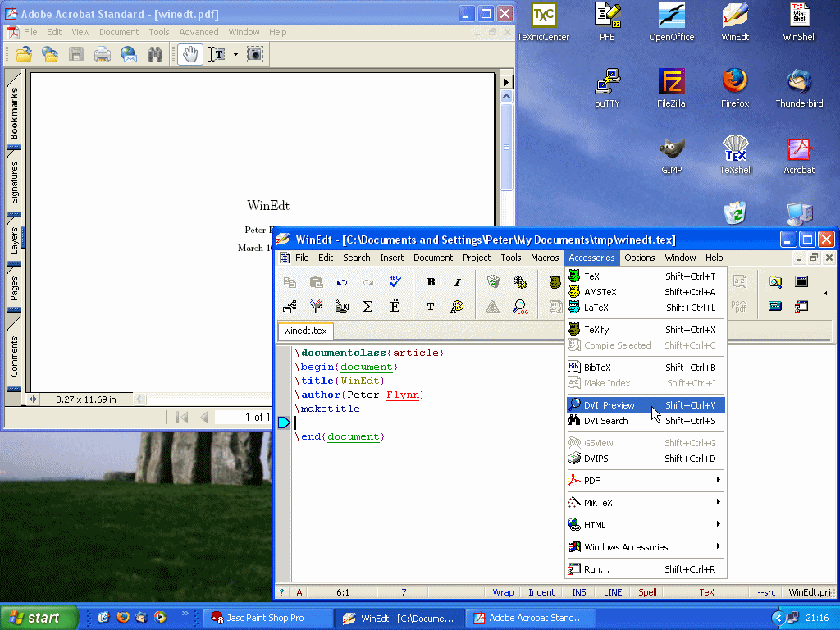Click the Sigma math symbol icon
This screenshot has height=630, width=840.
point(368,307)
